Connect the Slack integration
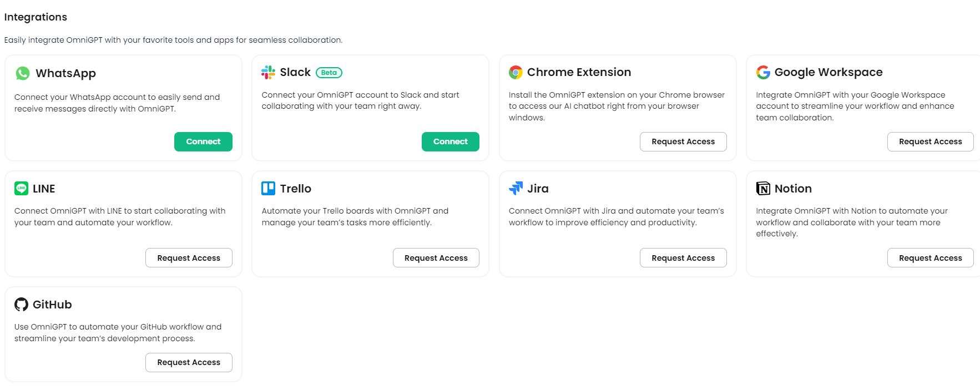The height and width of the screenshot is (390, 980). 451,141
